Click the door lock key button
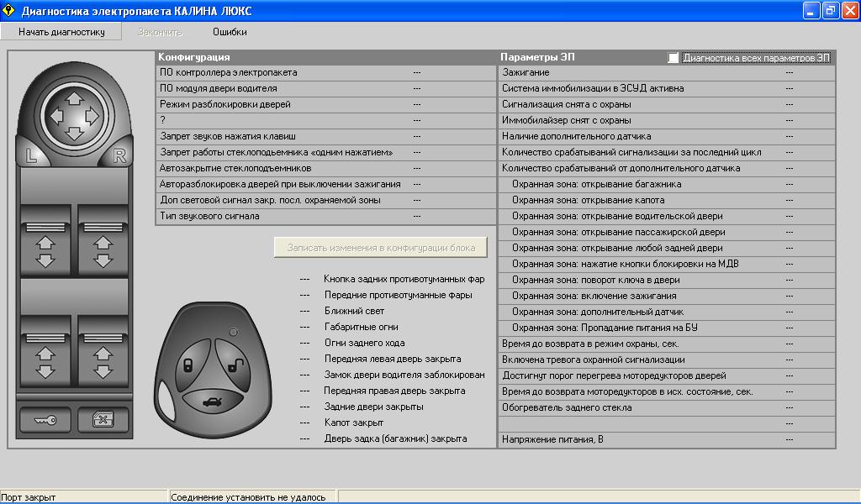Screen dimensions: 861x504 [x=45, y=419]
